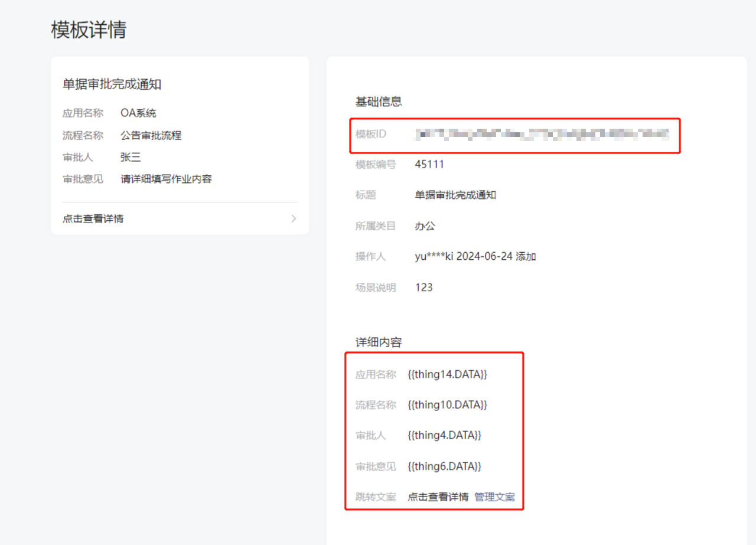Click the 模板详情 page heading
The image size is (756, 545).
89,30
